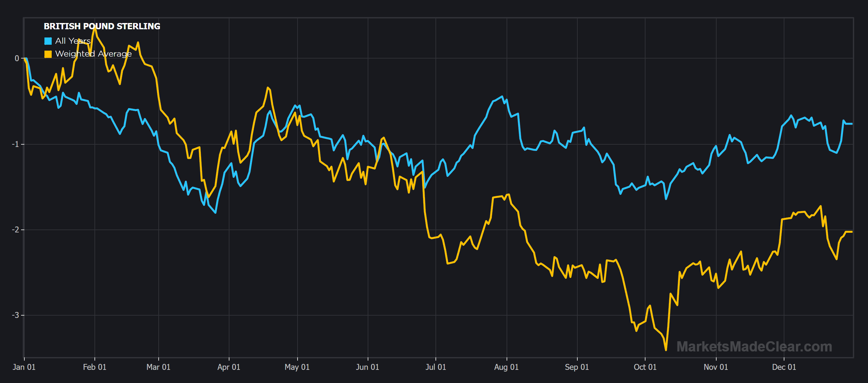Click the Jan 01 axis label
Image resolution: width=868 pixels, height=383 pixels.
click(x=24, y=367)
